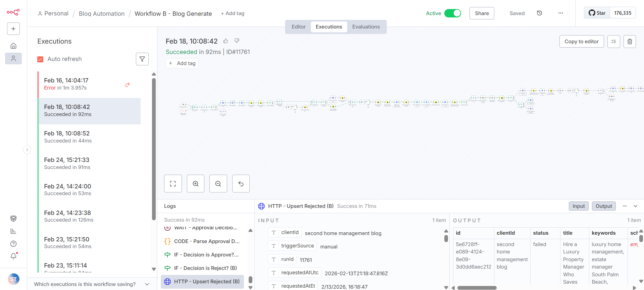Select the Feb 24, 14:23:38 execution
644x290 pixels.
tap(89, 217)
